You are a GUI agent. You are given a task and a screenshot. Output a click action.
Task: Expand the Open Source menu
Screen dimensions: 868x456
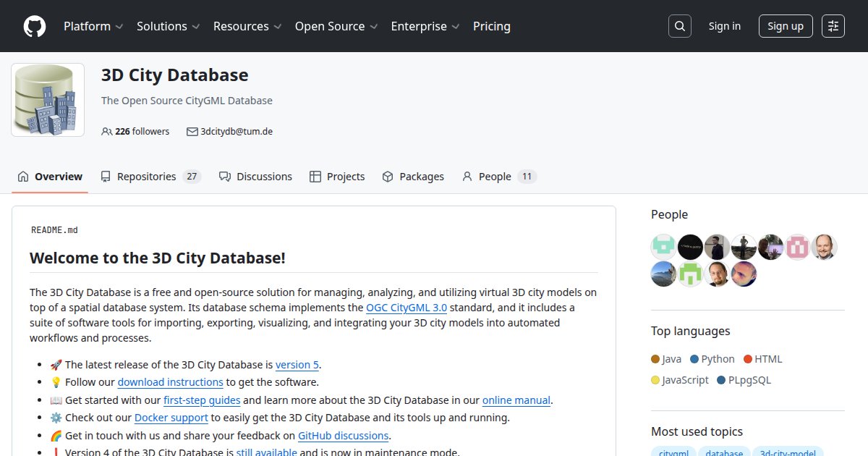pyautogui.click(x=336, y=26)
